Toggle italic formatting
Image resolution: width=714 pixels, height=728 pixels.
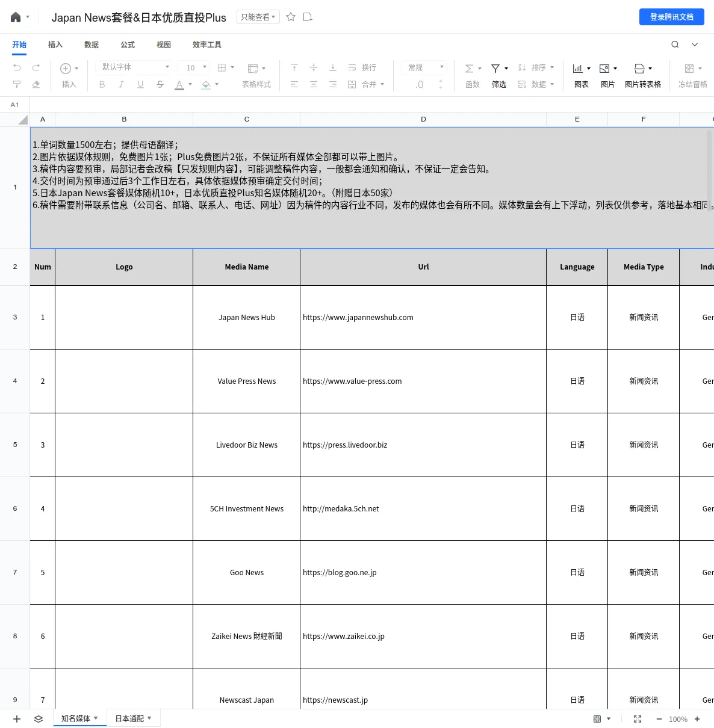(121, 84)
